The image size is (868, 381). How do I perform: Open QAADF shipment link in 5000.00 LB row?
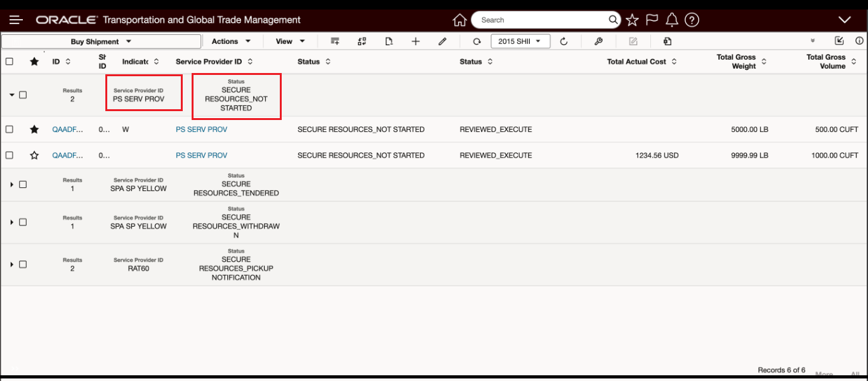(x=67, y=130)
